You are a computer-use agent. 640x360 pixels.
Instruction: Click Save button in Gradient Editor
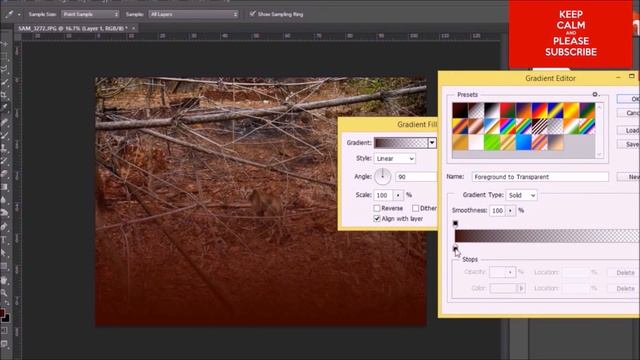coord(629,144)
